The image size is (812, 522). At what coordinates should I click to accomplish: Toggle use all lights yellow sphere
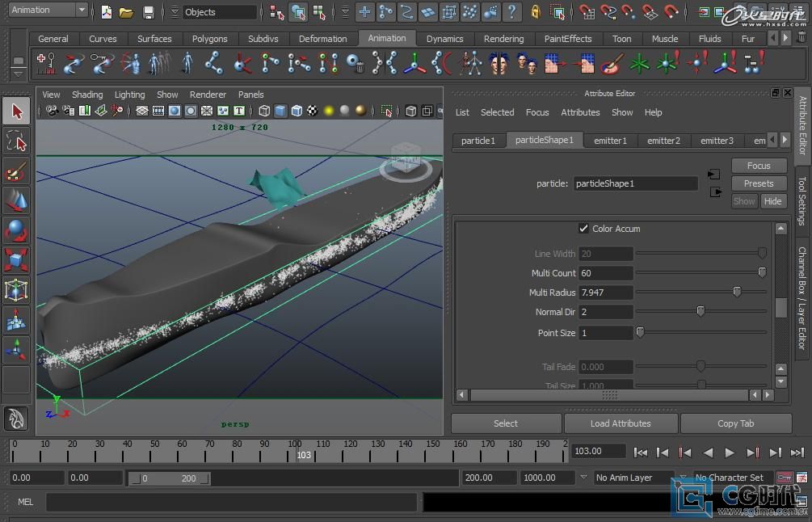coord(328,111)
